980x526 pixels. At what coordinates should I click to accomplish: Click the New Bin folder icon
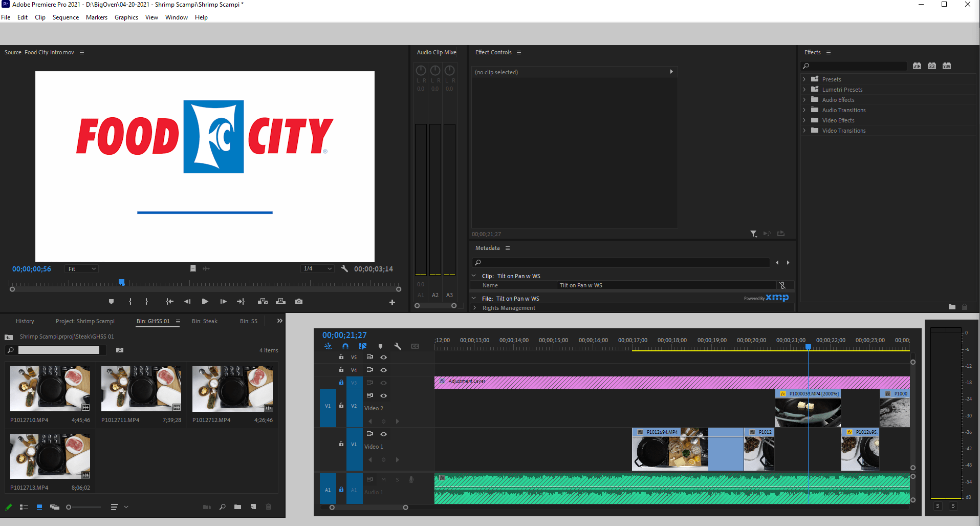pyautogui.click(x=237, y=507)
